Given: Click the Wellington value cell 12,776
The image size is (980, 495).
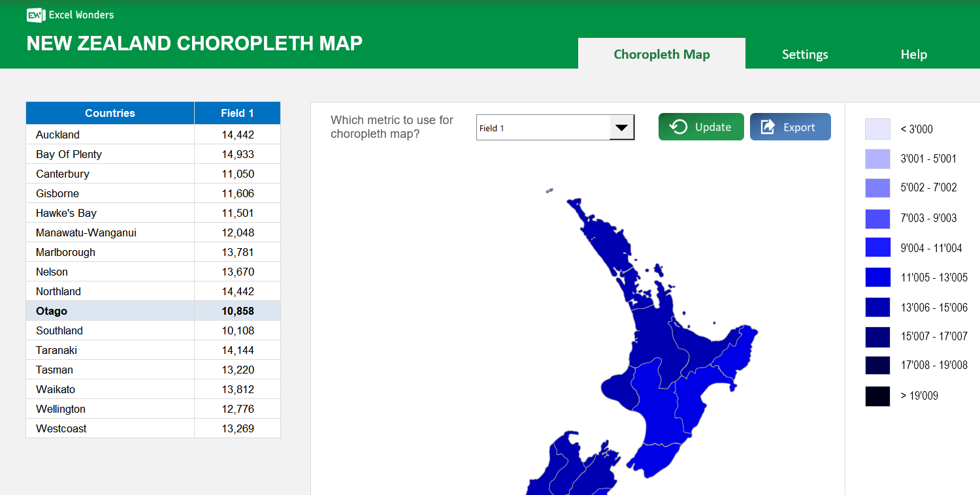Looking at the screenshot, I should click(237, 409).
